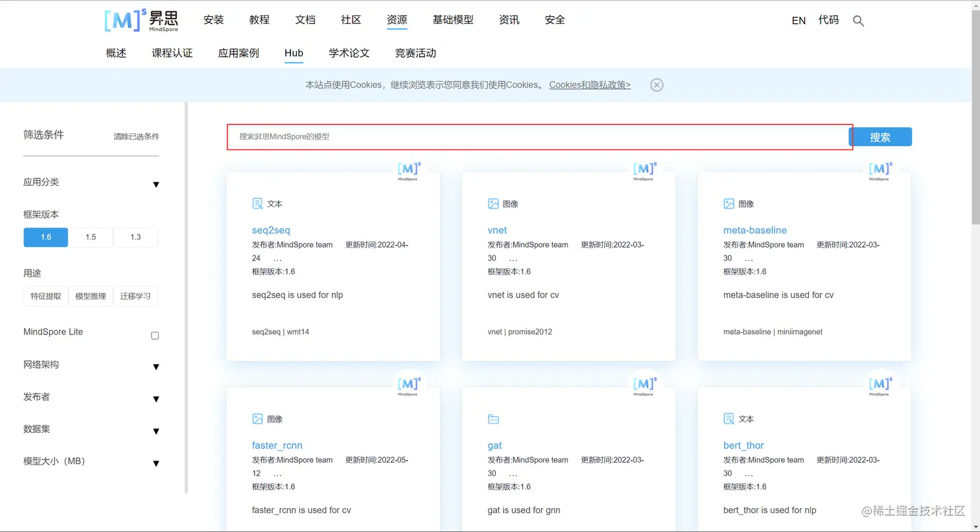Click MindSpore badge above bert_thor card
Image resolution: width=980 pixels, height=532 pixels.
tap(880, 386)
